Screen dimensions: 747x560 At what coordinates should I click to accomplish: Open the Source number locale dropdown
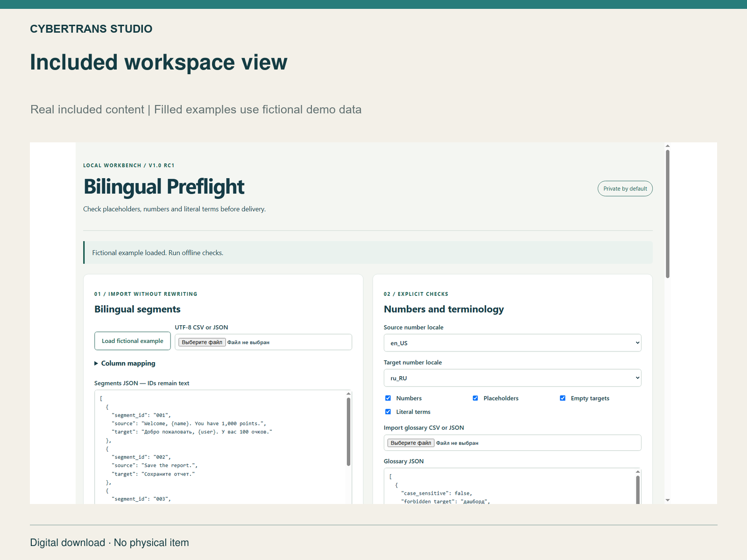pos(512,343)
